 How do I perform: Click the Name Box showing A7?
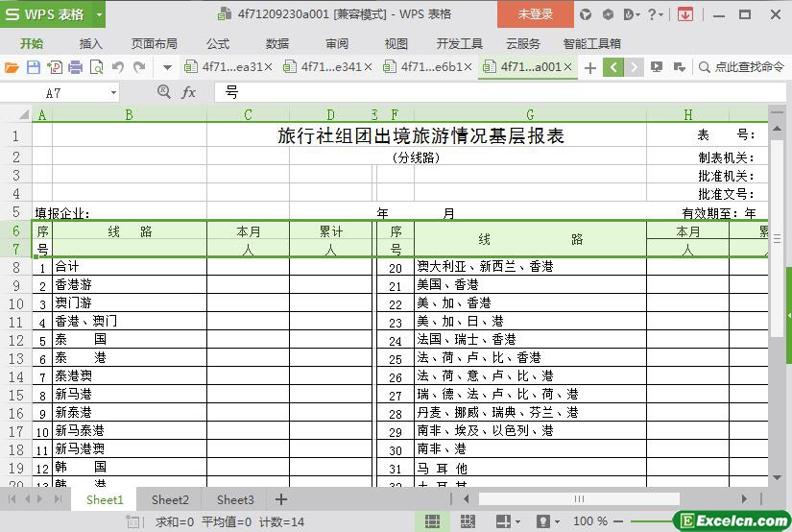pos(53,93)
